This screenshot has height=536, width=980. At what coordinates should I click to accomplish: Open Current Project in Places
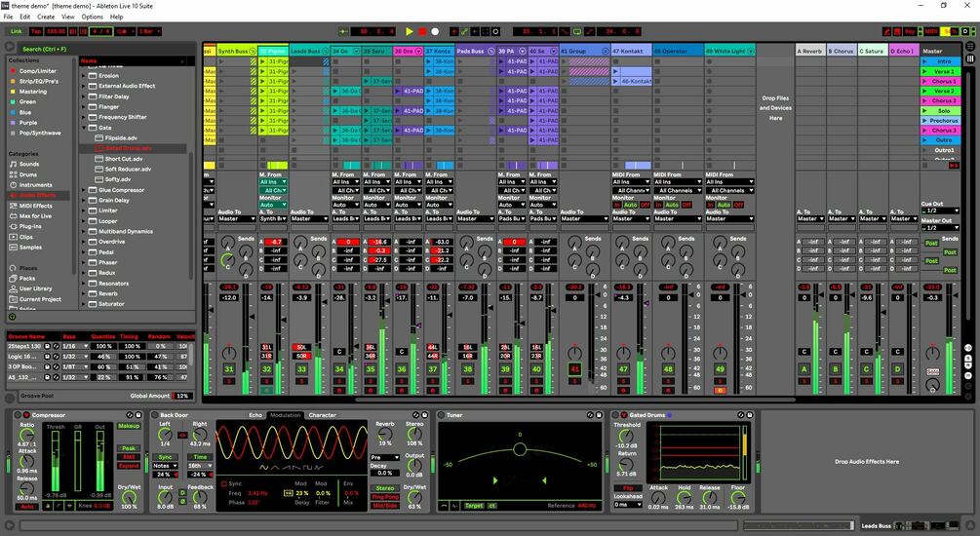pyautogui.click(x=40, y=299)
